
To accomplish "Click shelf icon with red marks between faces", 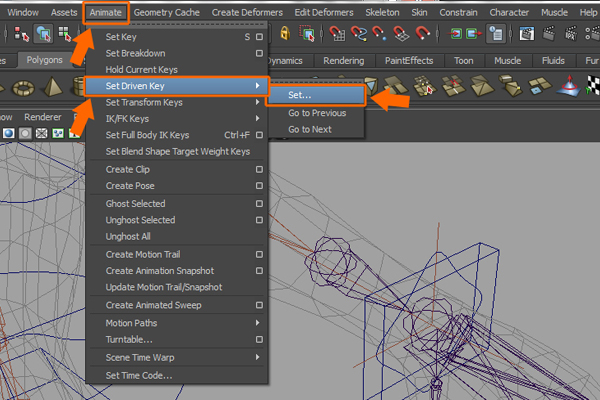I will point(453,85).
